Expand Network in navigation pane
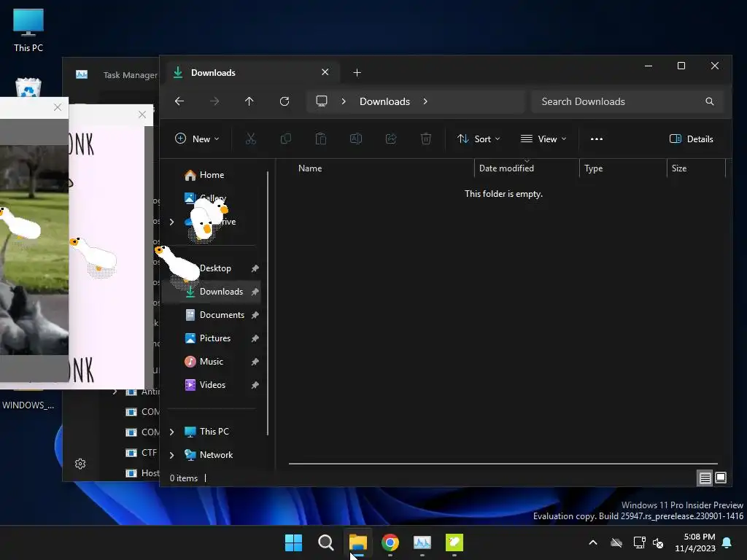The width and height of the screenshot is (747, 560). [x=172, y=455]
